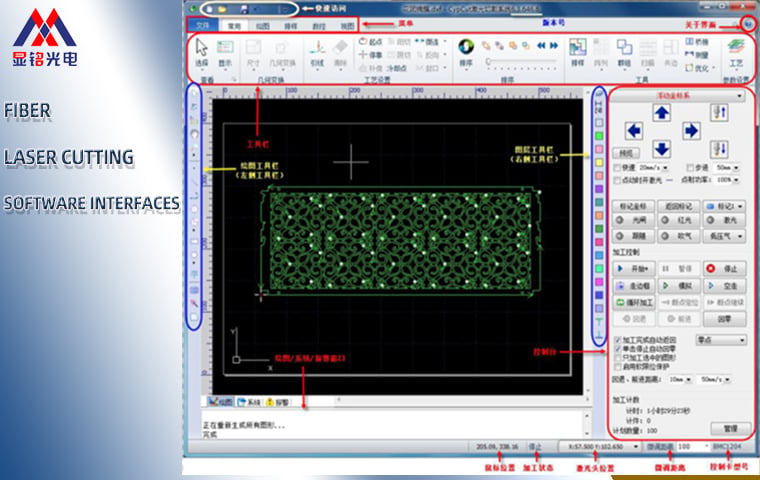Open the 排序 sort icon

click(x=466, y=52)
